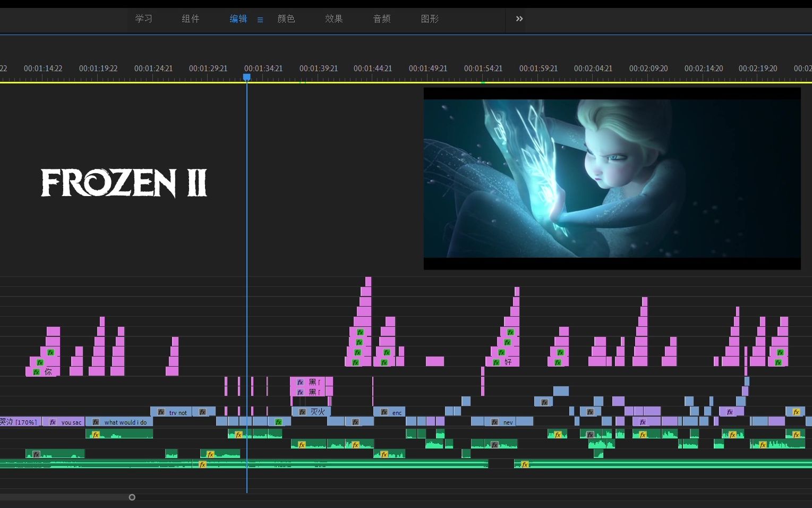
Task: Switch to the 组件 workspace tab
Action: (191, 19)
